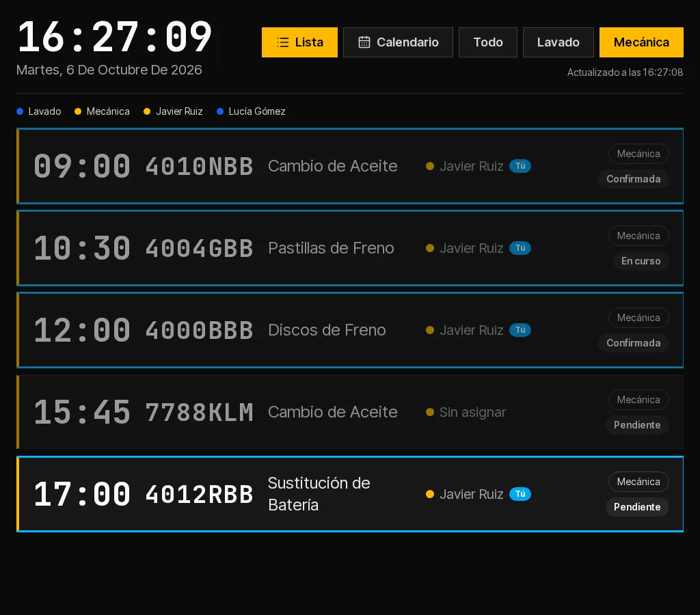Click Tú badge on 17:00 row
This screenshot has width=700, height=615.
(x=520, y=494)
